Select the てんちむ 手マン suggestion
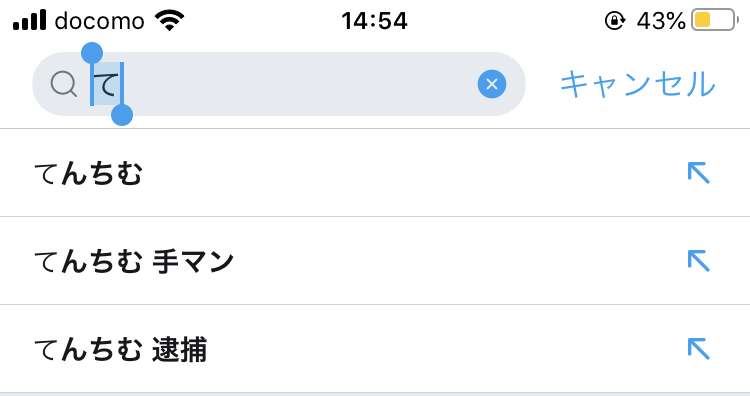Screen dimensions: 750x396 coord(375,261)
